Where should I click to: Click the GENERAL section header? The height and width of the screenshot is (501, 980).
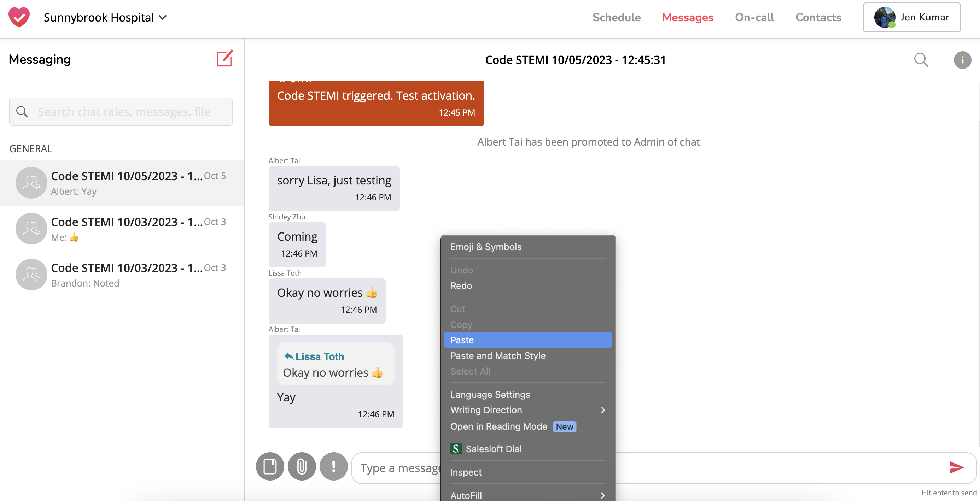tap(30, 149)
